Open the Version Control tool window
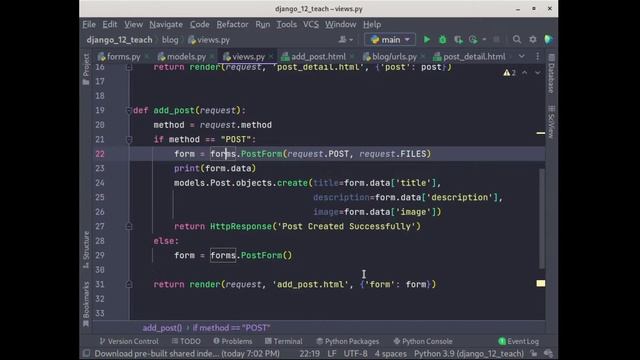The height and width of the screenshot is (360, 640). [x=129, y=341]
